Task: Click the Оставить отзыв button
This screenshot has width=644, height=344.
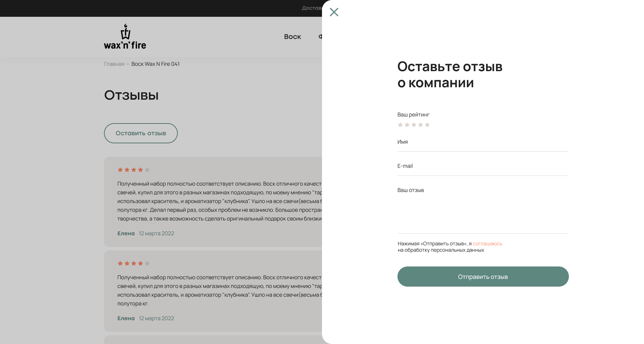Action: (141, 133)
